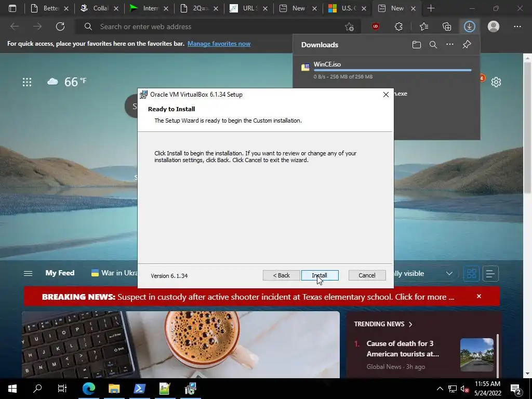532x399 pixels.
Task: Open the uBlock Origin extension icon
Action: [x=376, y=26]
